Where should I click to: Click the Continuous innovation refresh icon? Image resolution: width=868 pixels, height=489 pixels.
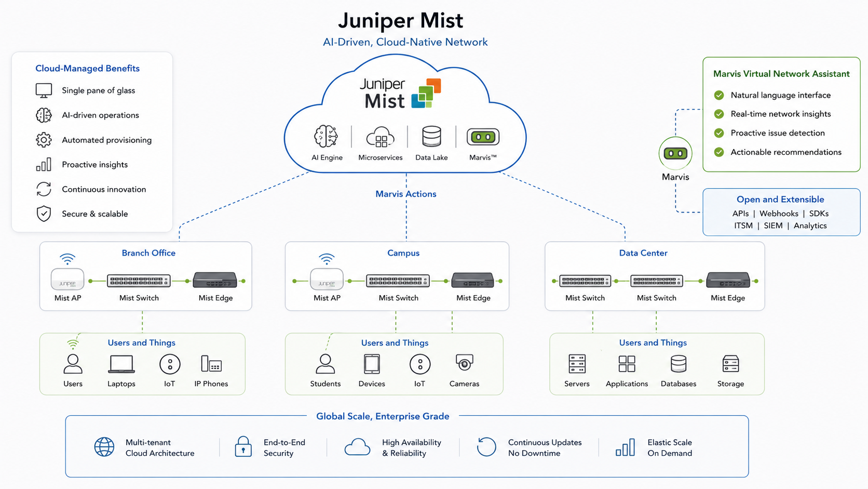coord(44,189)
